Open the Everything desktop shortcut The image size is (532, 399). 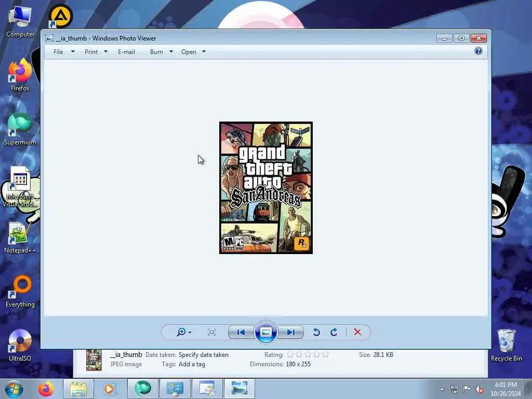click(20, 292)
